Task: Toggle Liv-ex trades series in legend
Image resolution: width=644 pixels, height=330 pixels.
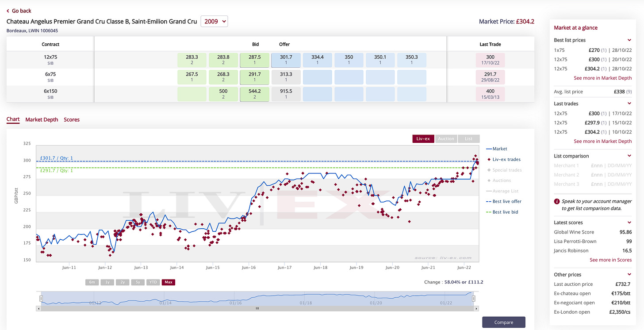Action: 504,160
